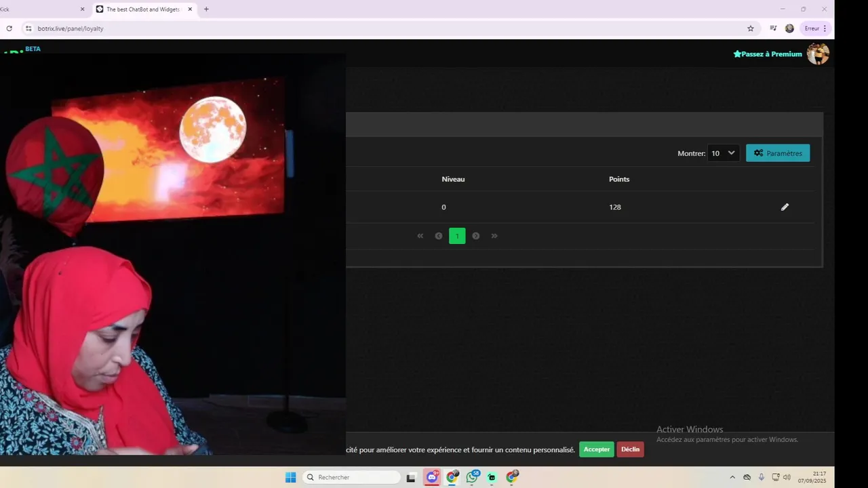Reload the page in Chrome
The height and width of the screenshot is (488, 868).
tap(9, 28)
